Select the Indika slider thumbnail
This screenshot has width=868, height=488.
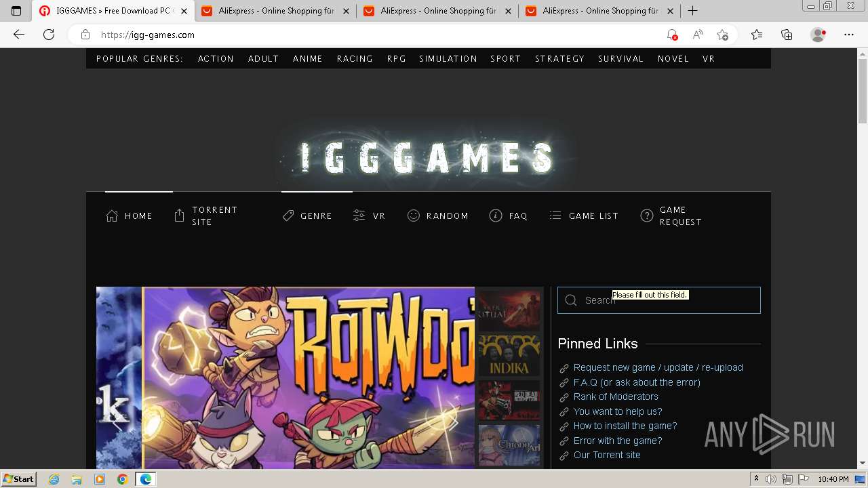coord(509,356)
